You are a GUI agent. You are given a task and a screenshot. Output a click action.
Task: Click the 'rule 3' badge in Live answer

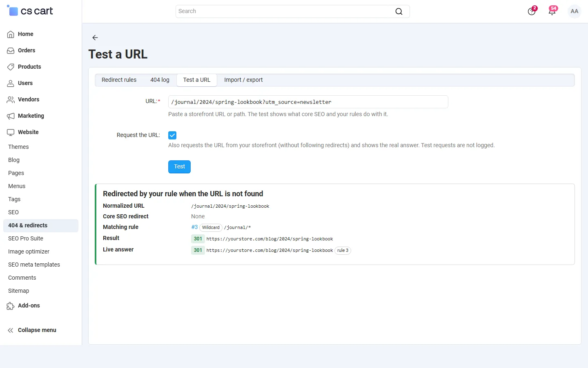click(343, 251)
